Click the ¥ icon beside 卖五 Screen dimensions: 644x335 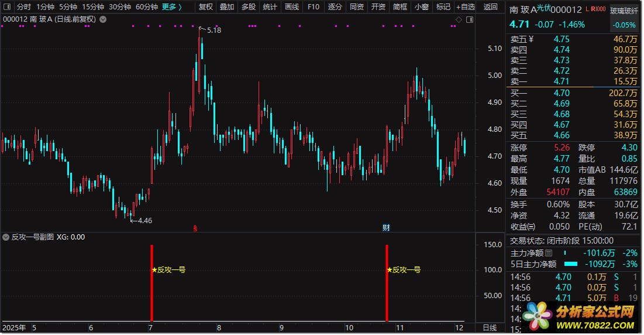(531, 39)
